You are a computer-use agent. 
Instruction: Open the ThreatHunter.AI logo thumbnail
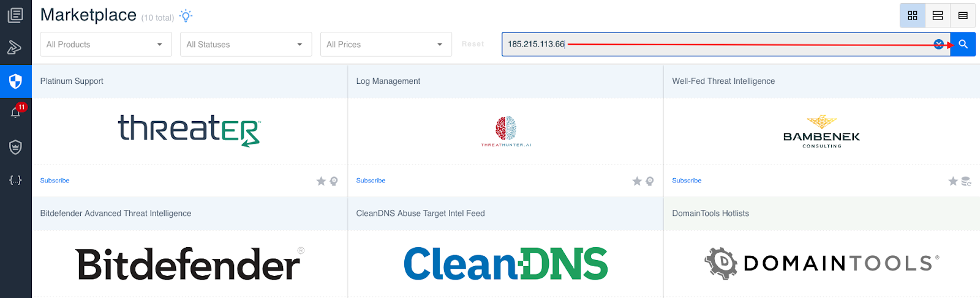pyautogui.click(x=506, y=132)
